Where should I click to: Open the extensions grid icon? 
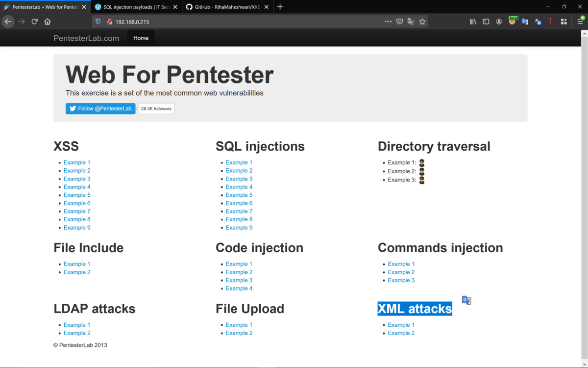(x=564, y=22)
